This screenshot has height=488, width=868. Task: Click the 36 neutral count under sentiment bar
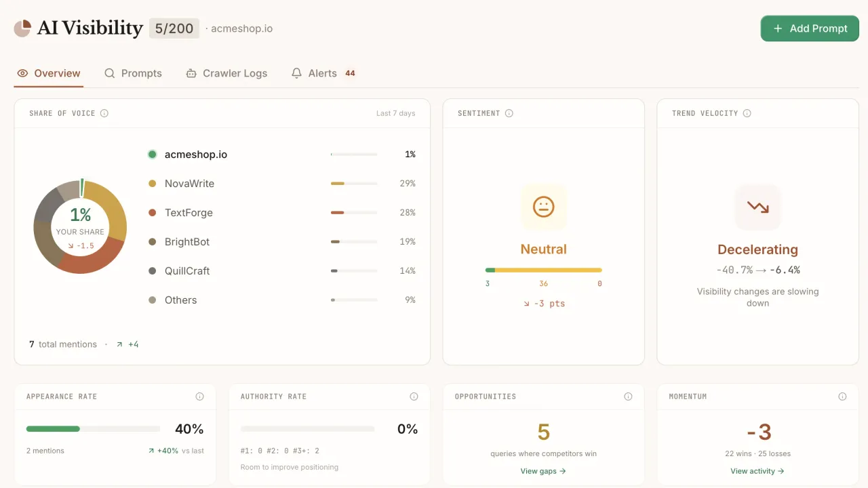click(544, 284)
